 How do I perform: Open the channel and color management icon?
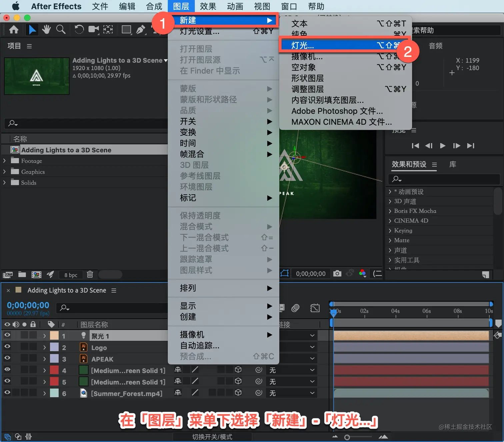pos(363,274)
